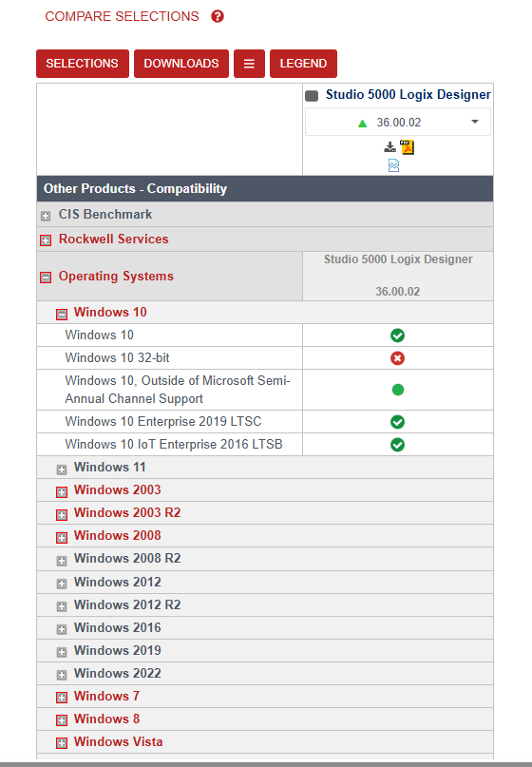This screenshot has width=532, height=767.
Task: Collapse the Operating Systems section
Action: click(46, 278)
